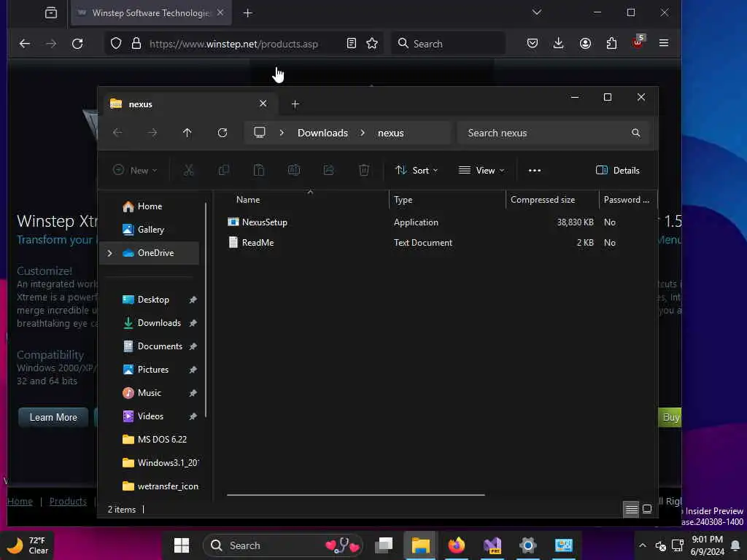
Task: Close the nexus Explorer tab
Action: click(x=263, y=104)
